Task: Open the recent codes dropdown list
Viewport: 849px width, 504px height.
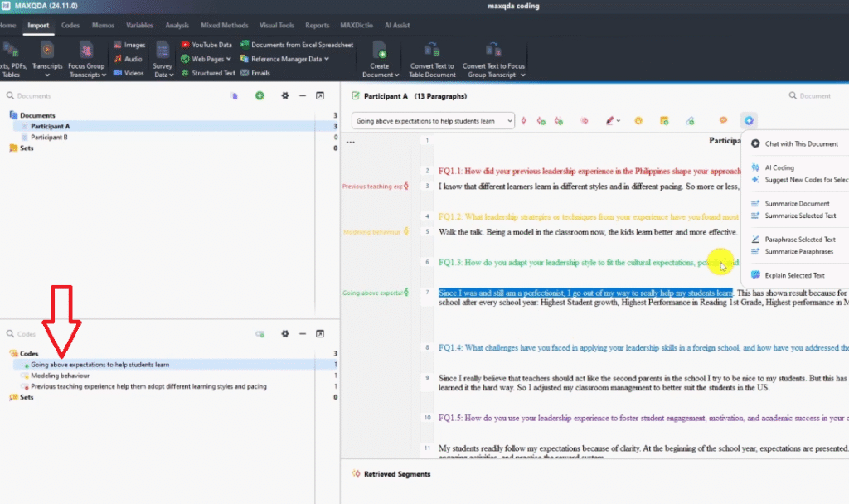Action: (x=509, y=121)
